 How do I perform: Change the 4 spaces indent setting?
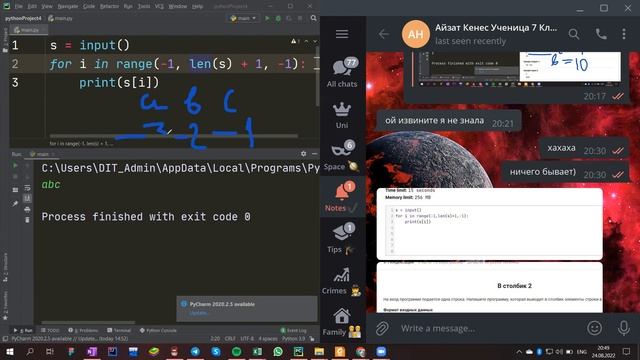(268, 338)
